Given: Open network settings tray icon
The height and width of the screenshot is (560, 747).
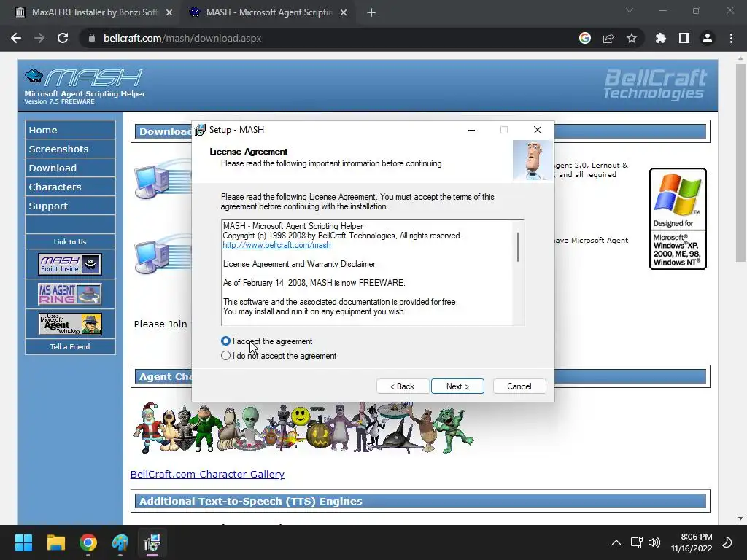Looking at the screenshot, I should 636,542.
